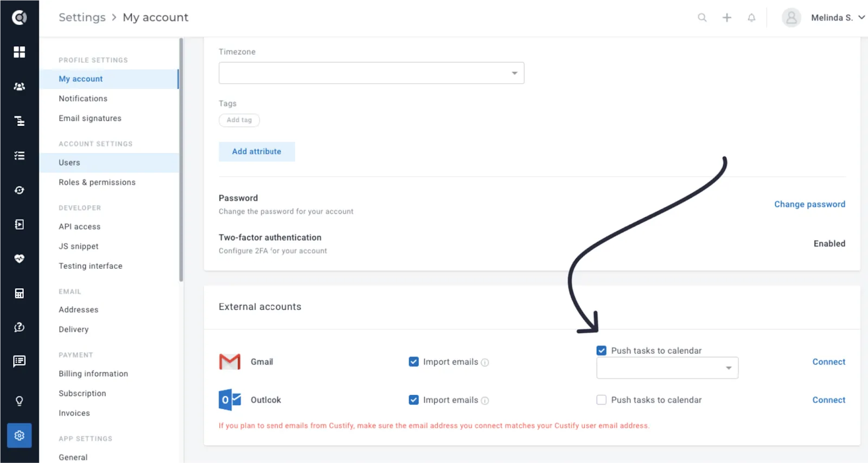Click the search magnifier icon in header

702,17
